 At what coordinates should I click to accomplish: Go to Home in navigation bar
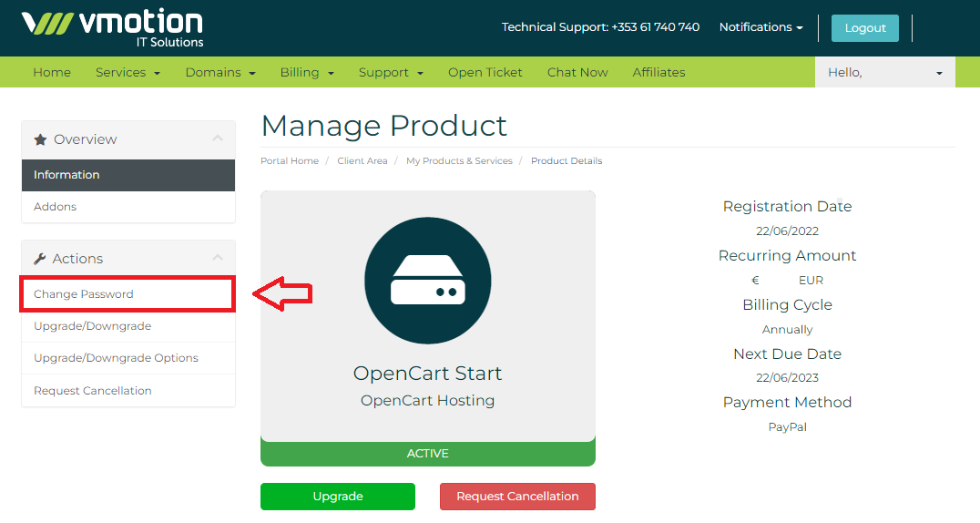[52, 72]
